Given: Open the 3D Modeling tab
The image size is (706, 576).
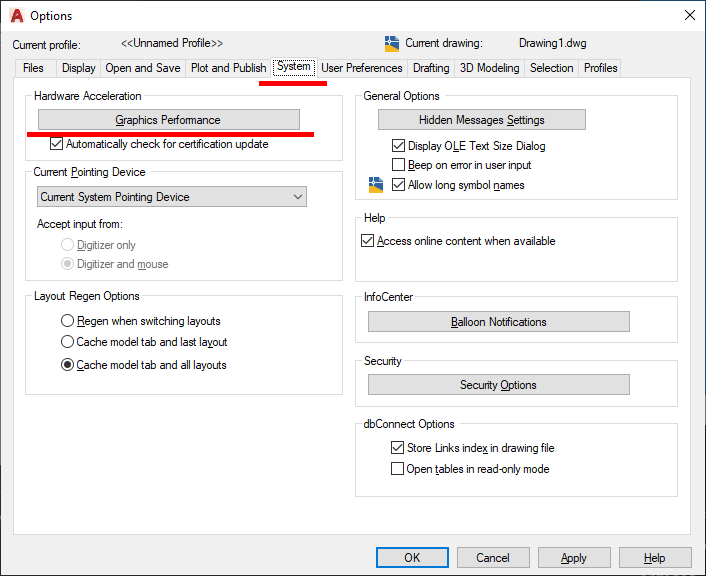Looking at the screenshot, I should tap(489, 68).
